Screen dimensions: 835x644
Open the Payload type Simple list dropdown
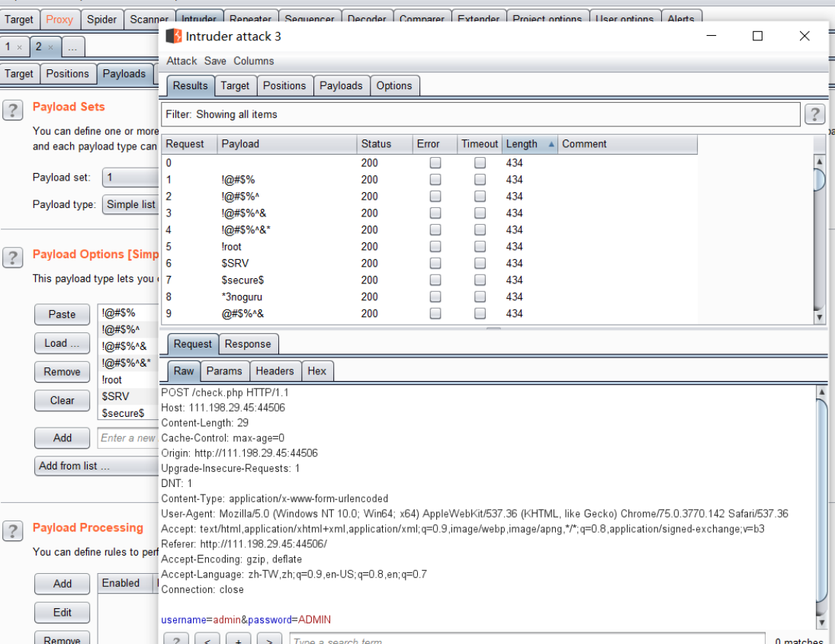pos(130,204)
